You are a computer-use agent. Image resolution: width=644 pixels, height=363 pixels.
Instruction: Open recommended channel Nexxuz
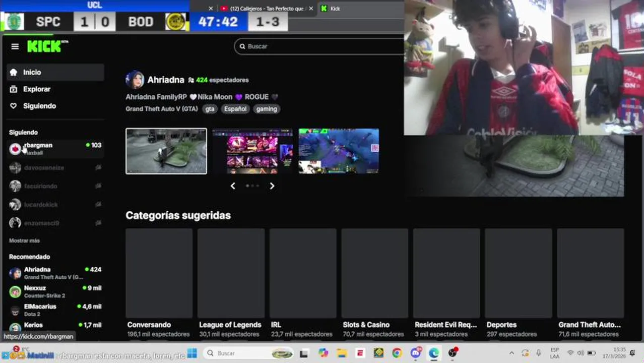[x=55, y=291]
